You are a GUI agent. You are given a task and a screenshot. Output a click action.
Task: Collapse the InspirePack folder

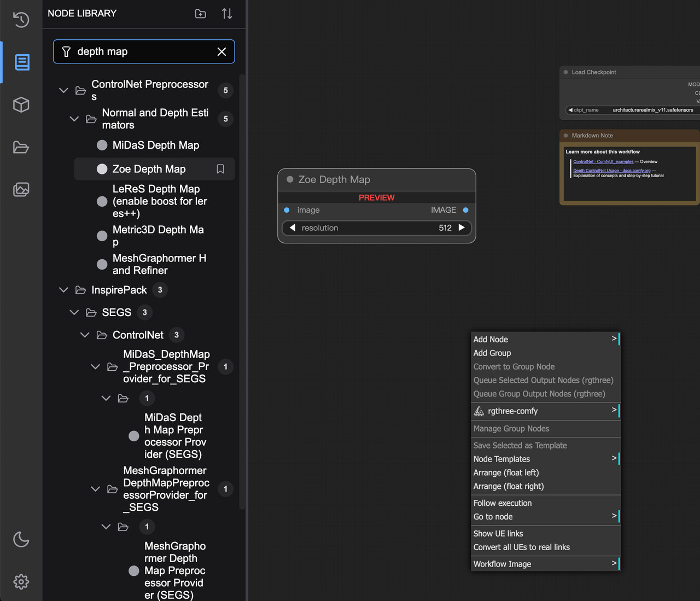pos(64,290)
